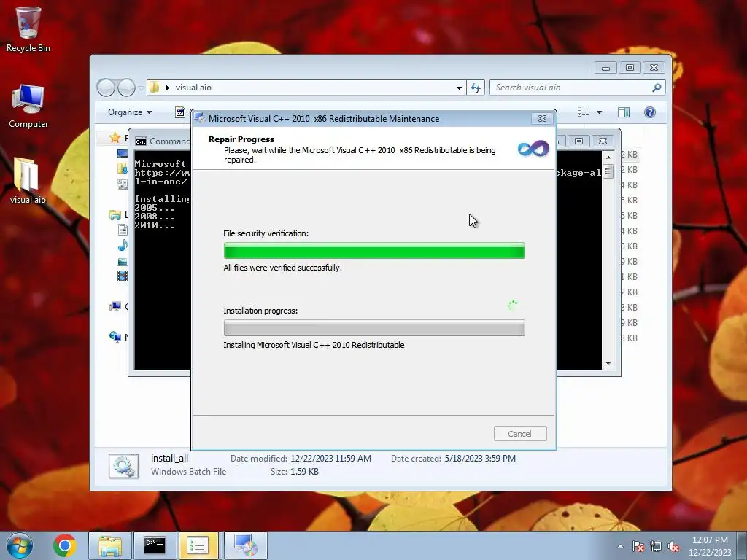This screenshot has width=747, height=560.
Task: Refresh the visual aio folder
Action: [476, 87]
